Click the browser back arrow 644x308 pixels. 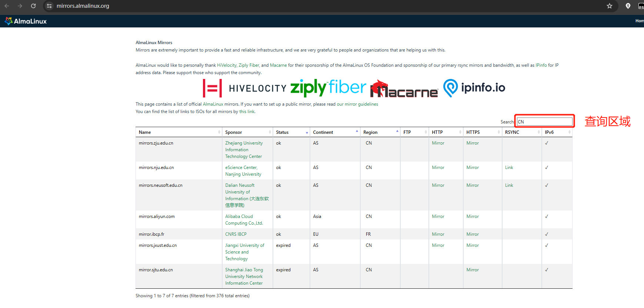[x=7, y=6]
